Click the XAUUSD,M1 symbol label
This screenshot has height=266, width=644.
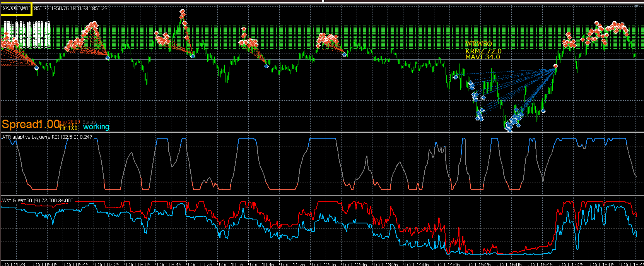tap(15, 8)
